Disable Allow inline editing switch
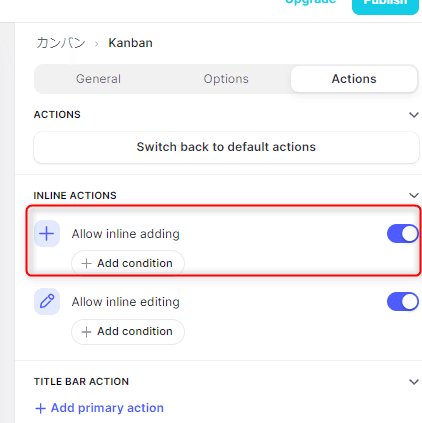The width and height of the screenshot is (422, 423). (402, 302)
